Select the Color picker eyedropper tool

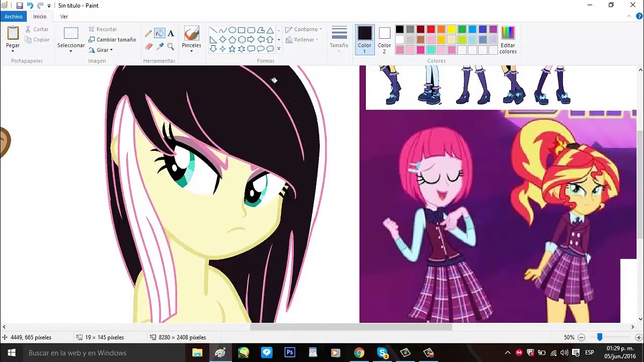159,46
